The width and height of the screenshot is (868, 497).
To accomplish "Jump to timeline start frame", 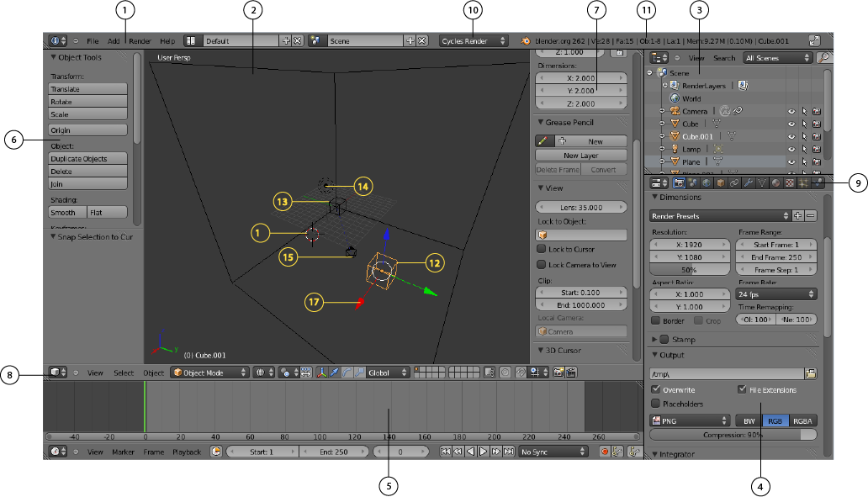I will point(446,452).
